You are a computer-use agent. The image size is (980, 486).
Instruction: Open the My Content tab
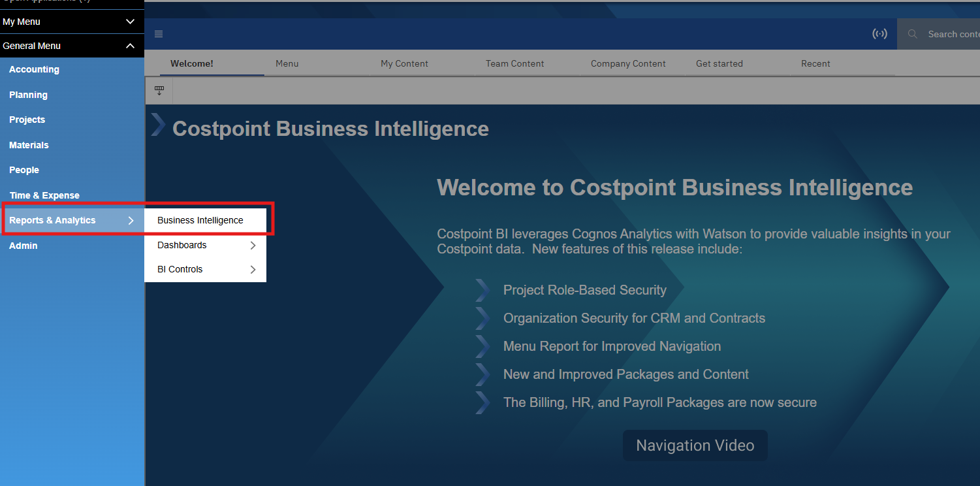coord(404,63)
